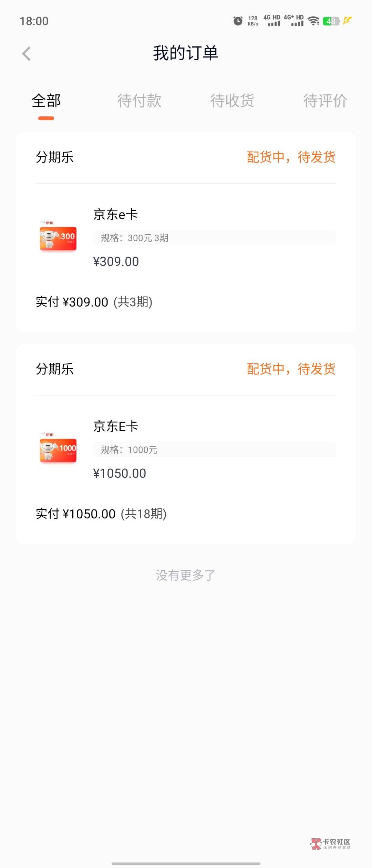Tap the 卡农社区 watermark logo

(x=330, y=844)
